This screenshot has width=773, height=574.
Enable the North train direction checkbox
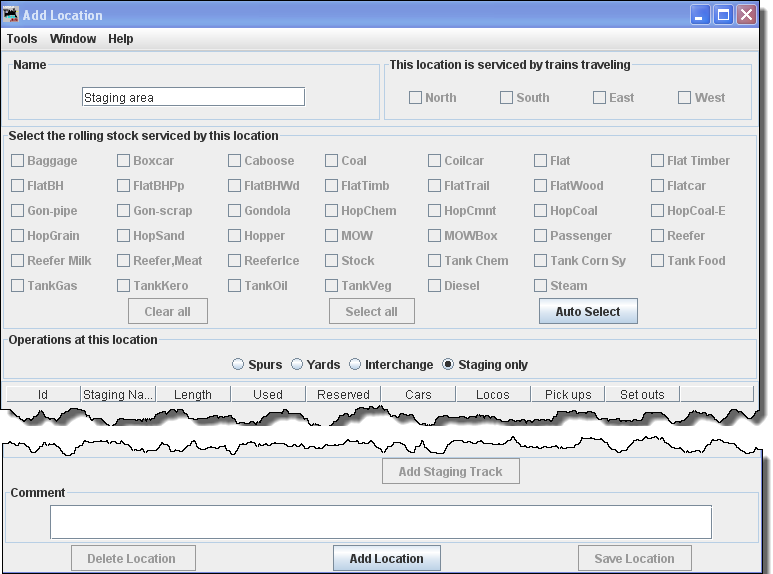click(415, 98)
